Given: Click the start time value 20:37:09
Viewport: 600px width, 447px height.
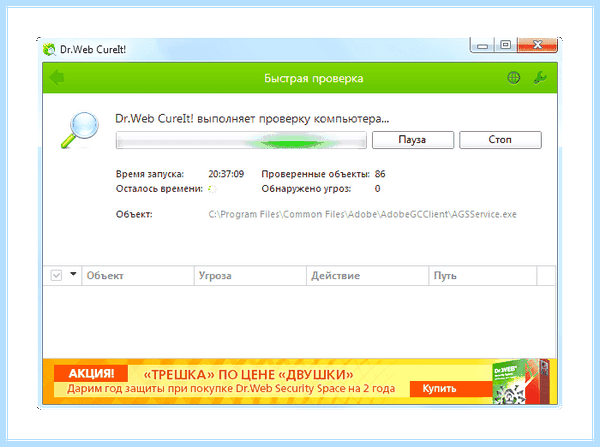Looking at the screenshot, I should pos(226,174).
